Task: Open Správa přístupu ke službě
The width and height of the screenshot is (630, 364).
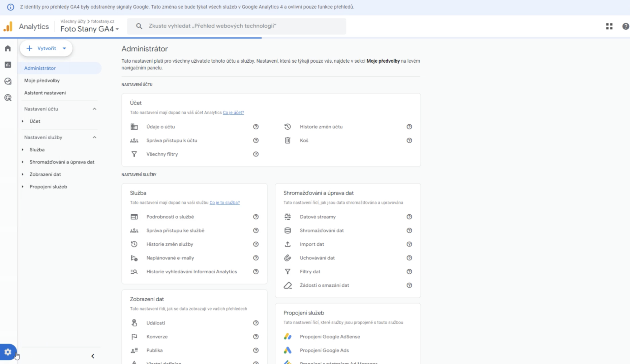Action: click(175, 231)
